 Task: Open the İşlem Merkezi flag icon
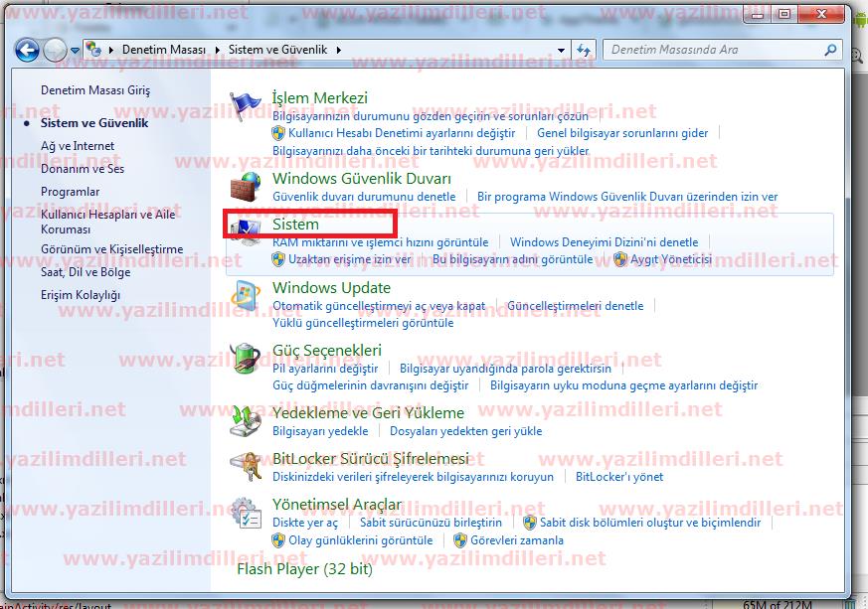coord(245,105)
